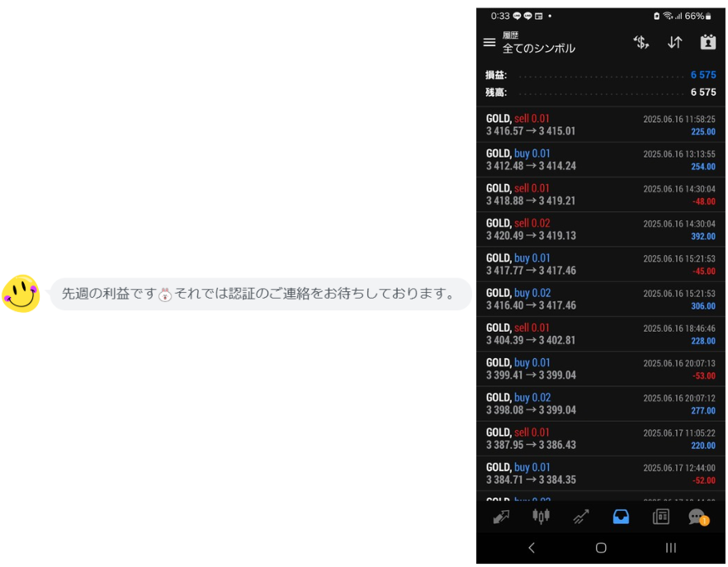Open the candlestick Chart tab
Viewport: 728px width, 567px height.
pyautogui.click(x=541, y=517)
